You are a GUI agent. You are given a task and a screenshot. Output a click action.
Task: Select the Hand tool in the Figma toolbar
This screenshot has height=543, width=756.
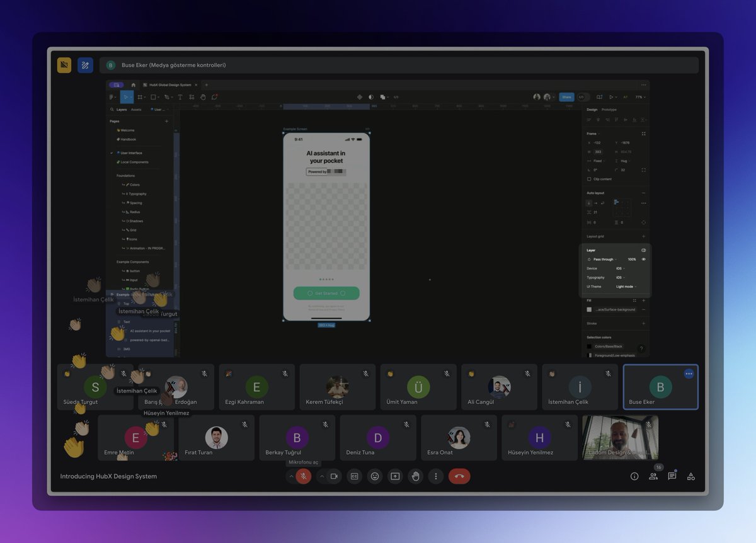click(x=203, y=97)
